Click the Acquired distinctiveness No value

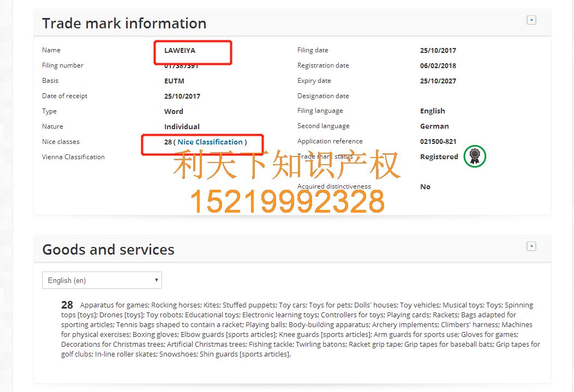tap(425, 187)
